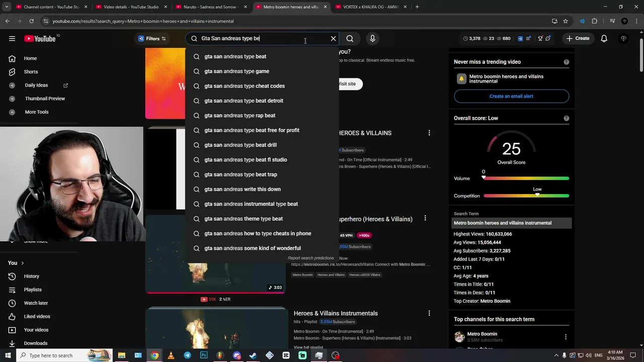Start voice search with the microphone icon
The image size is (644, 362).
(372, 38)
